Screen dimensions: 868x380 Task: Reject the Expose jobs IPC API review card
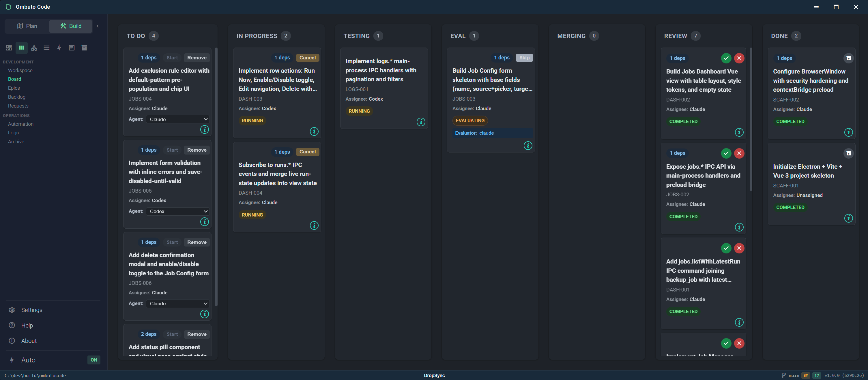[x=739, y=153]
